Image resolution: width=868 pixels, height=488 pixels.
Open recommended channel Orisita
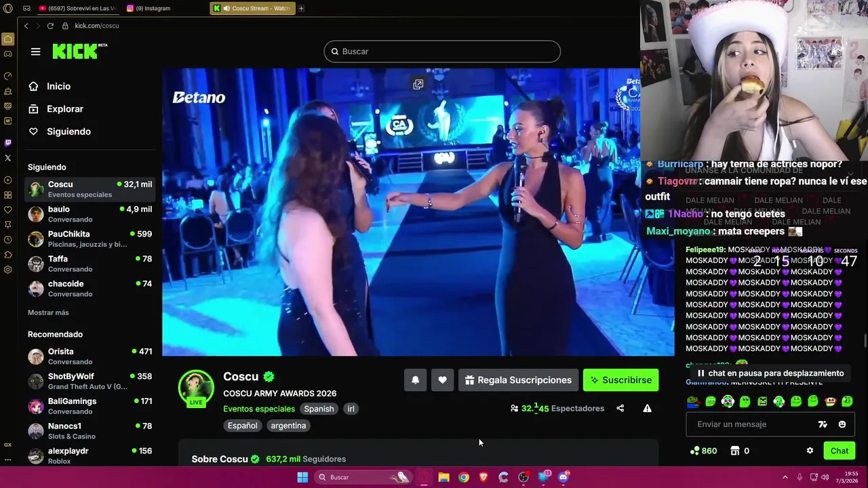(x=90, y=357)
